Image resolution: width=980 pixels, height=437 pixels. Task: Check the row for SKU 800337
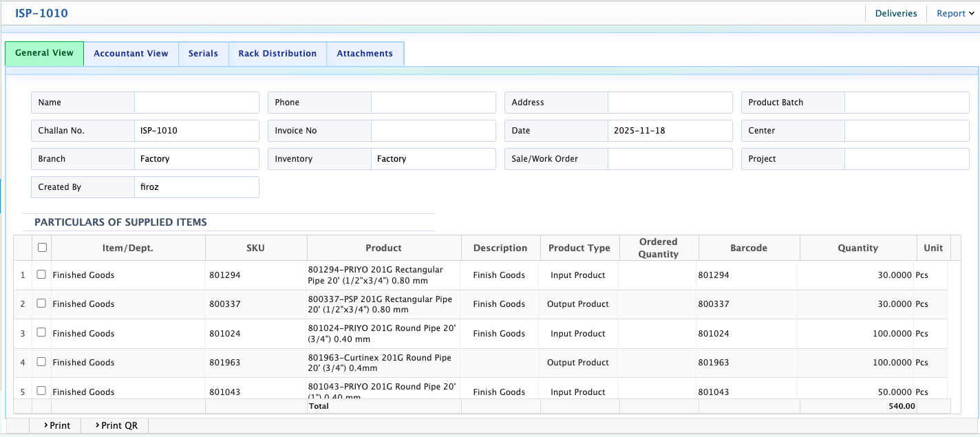click(x=41, y=303)
